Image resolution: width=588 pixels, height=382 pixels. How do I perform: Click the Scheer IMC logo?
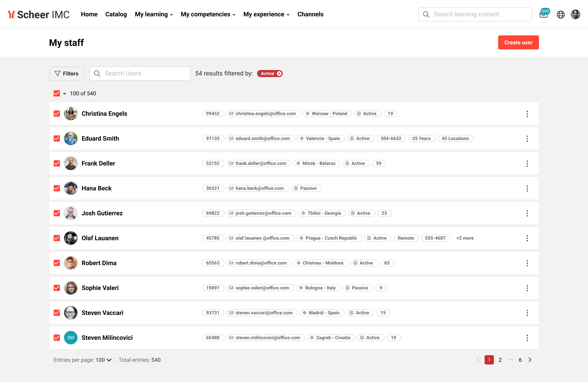point(38,14)
